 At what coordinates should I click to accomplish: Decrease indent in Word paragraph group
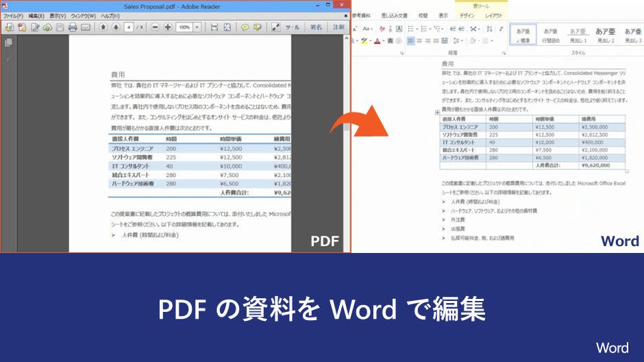453,29
